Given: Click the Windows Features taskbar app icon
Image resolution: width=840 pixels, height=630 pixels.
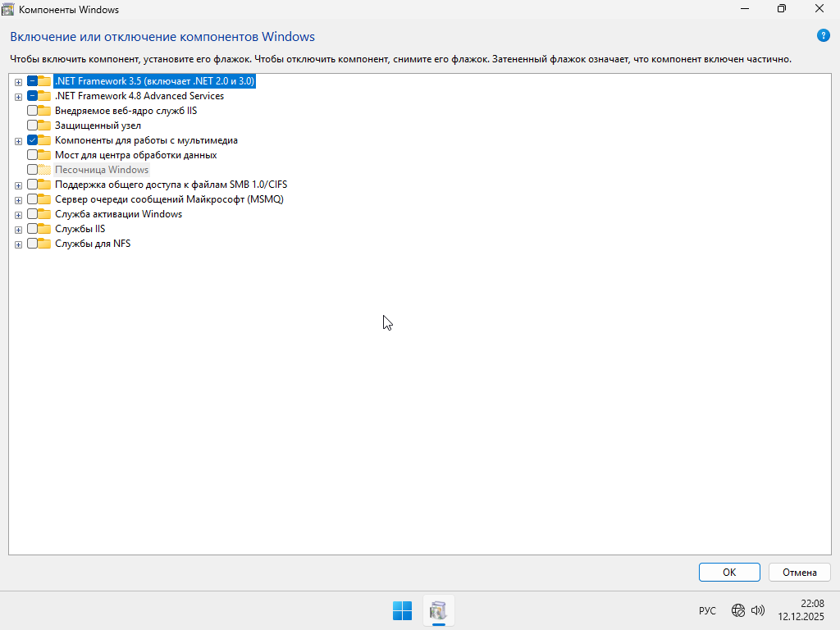Looking at the screenshot, I should tap(438, 610).
